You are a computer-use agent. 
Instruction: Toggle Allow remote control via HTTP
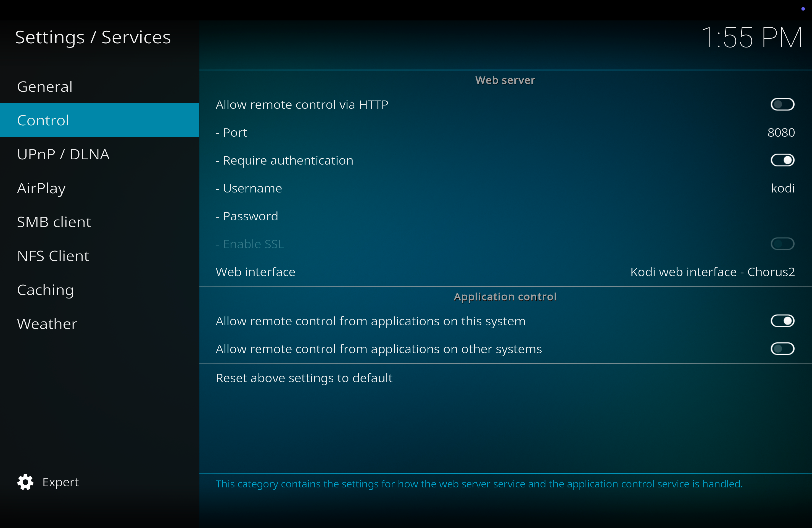pyautogui.click(x=782, y=104)
